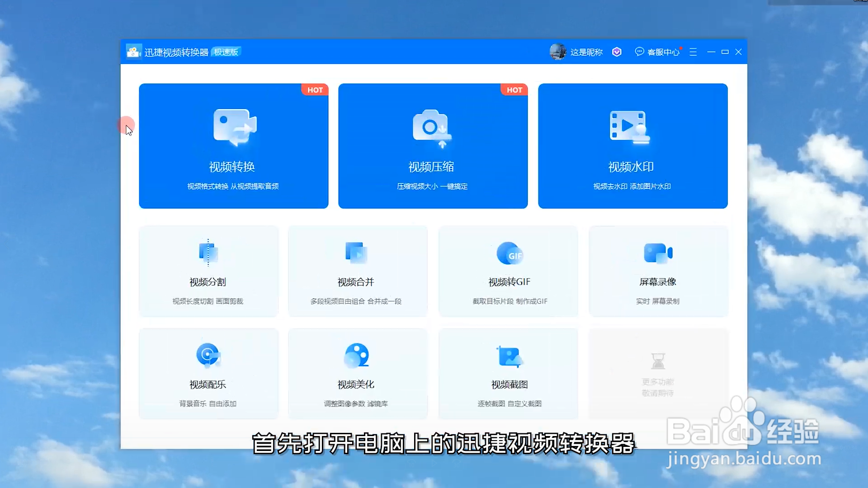
Task: Launch the 视频转GIF tool
Action: click(509, 271)
